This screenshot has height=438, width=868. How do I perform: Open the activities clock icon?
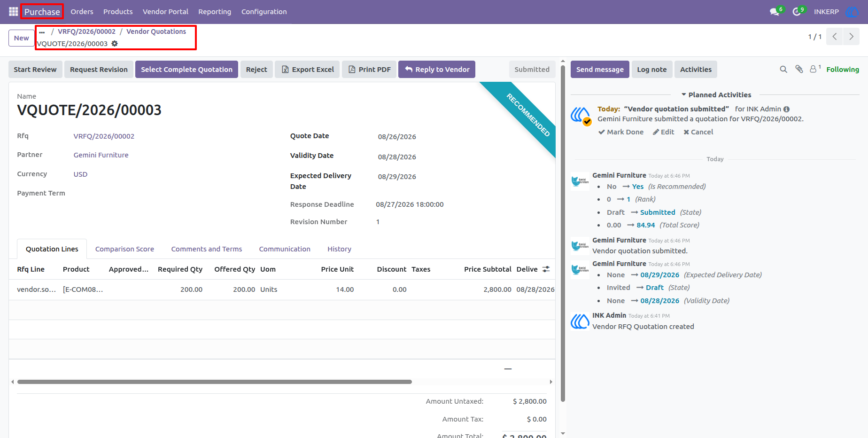click(797, 12)
